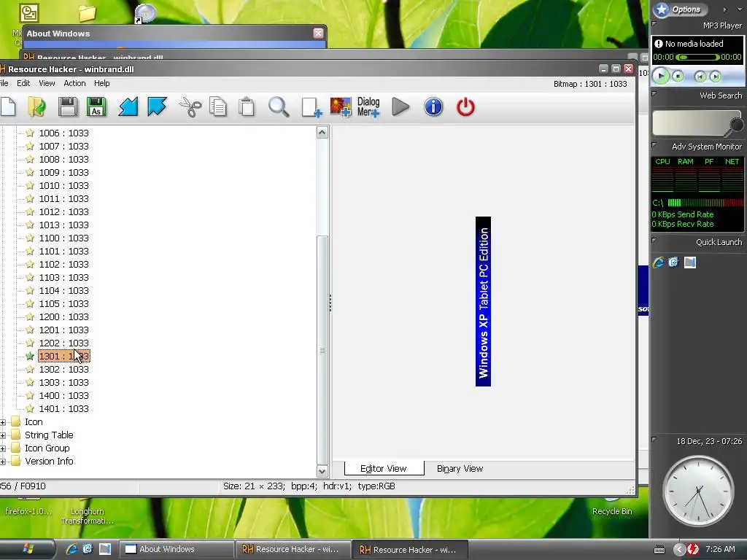Save file using the floppy disk icon

coord(68,106)
